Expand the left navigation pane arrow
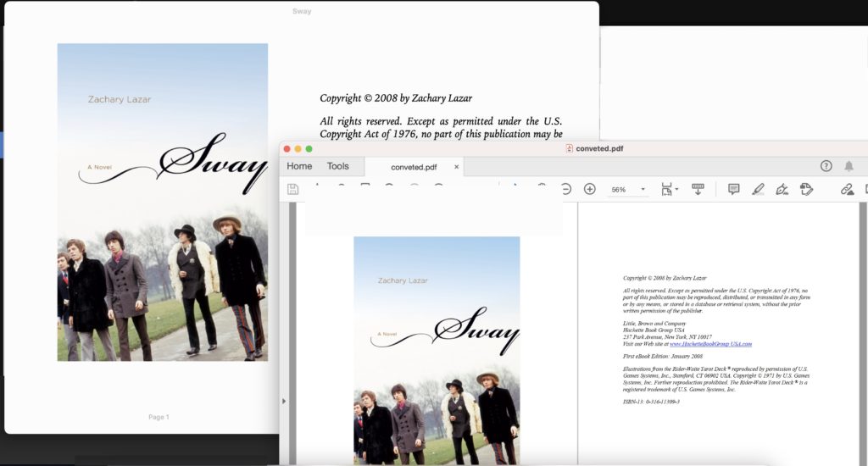 [x=284, y=401]
